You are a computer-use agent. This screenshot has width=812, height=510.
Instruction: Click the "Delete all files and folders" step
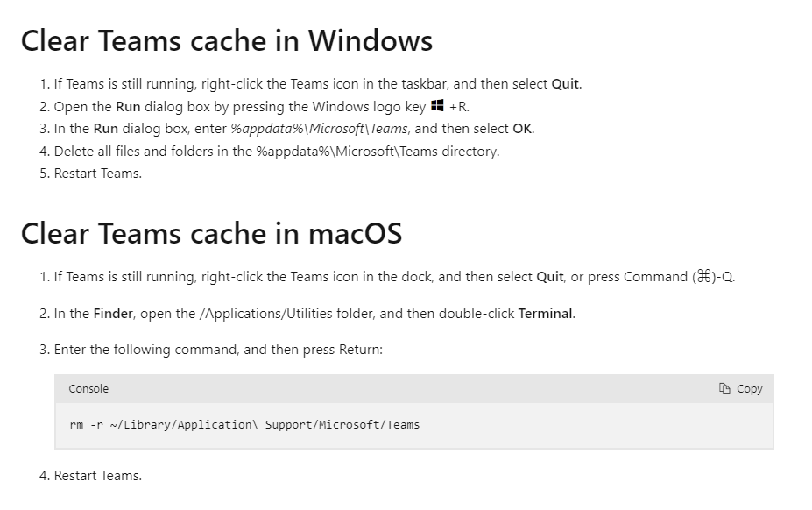click(277, 152)
